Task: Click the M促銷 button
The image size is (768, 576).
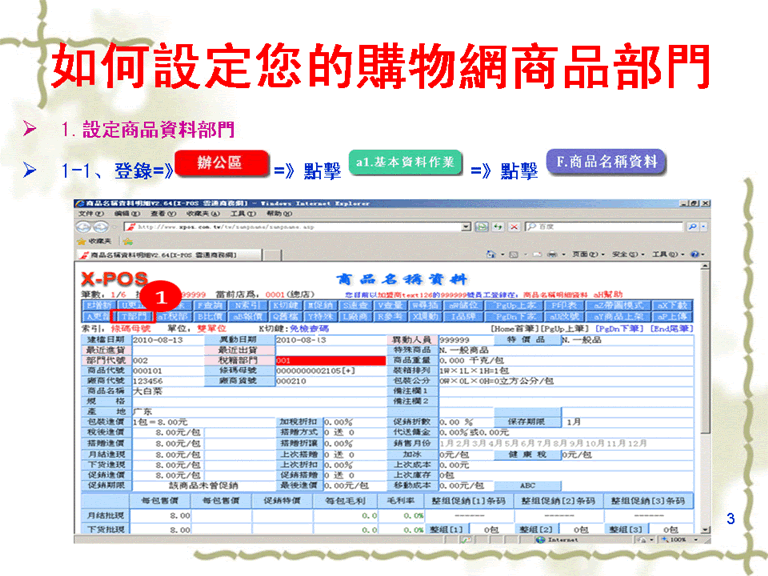Action: pyautogui.click(x=319, y=305)
